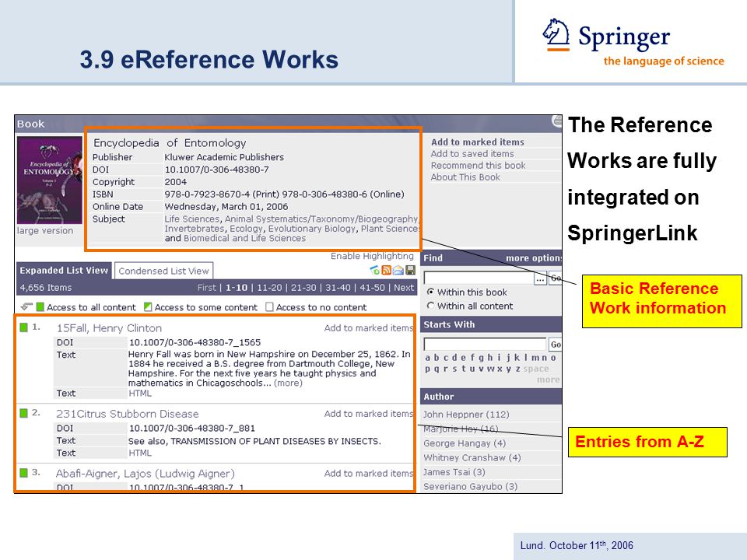Add Citrus Stubborn Disease entry to marked items
747x560 pixels.
coord(369,414)
